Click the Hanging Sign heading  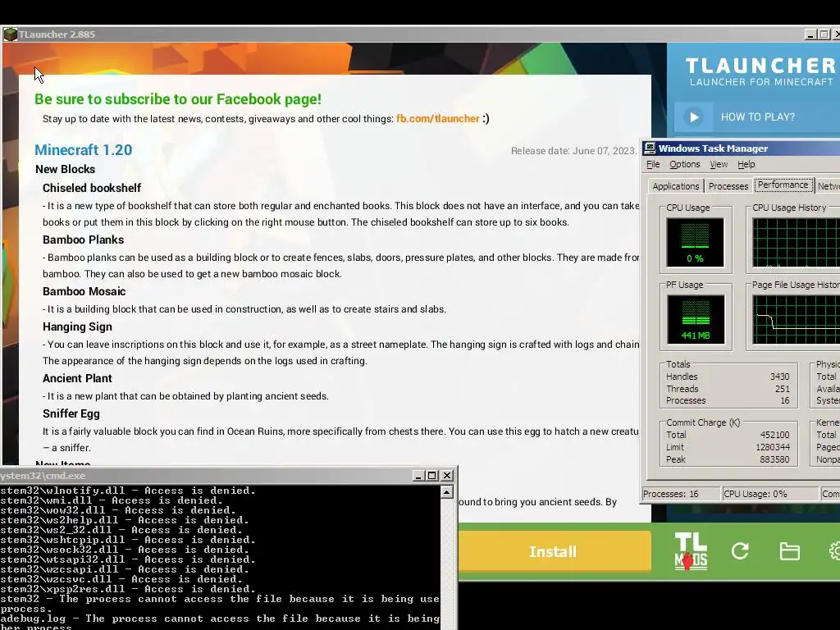point(77,326)
